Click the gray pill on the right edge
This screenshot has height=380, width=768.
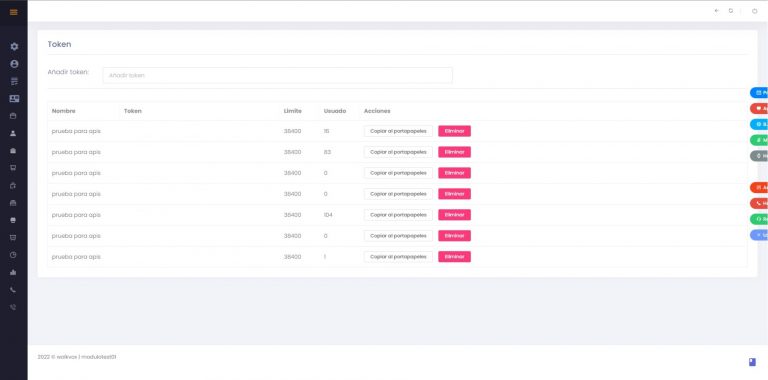(x=759, y=156)
